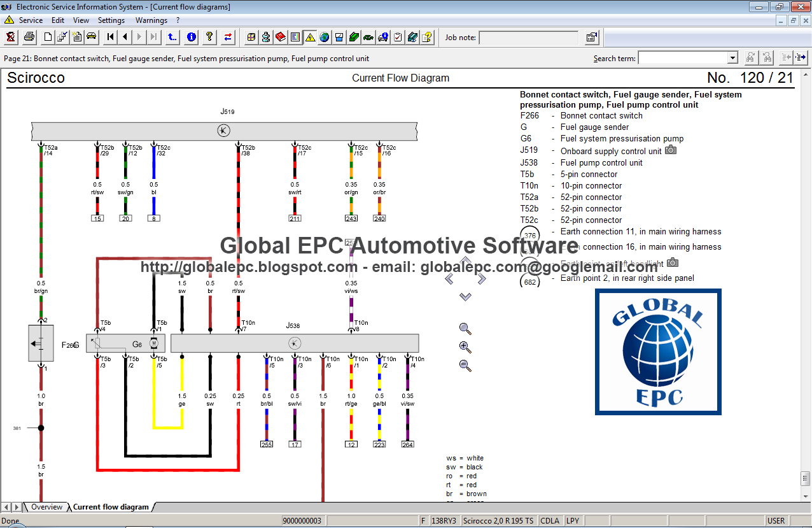Viewport: 812px width, 528px height.
Task: Click the blank new document icon
Action: point(48,37)
